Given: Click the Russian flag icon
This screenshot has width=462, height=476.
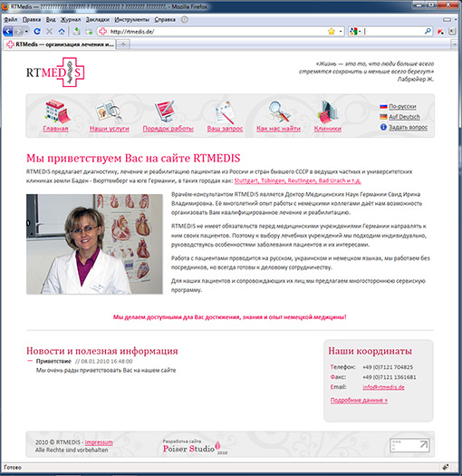Looking at the screenshot, I should [383, 107].
